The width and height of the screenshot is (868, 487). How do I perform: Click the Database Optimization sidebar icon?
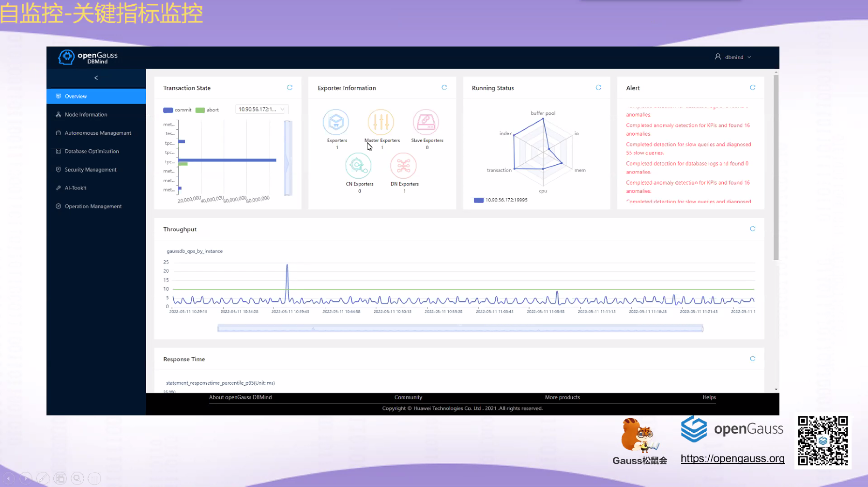[x=59, y=151]
